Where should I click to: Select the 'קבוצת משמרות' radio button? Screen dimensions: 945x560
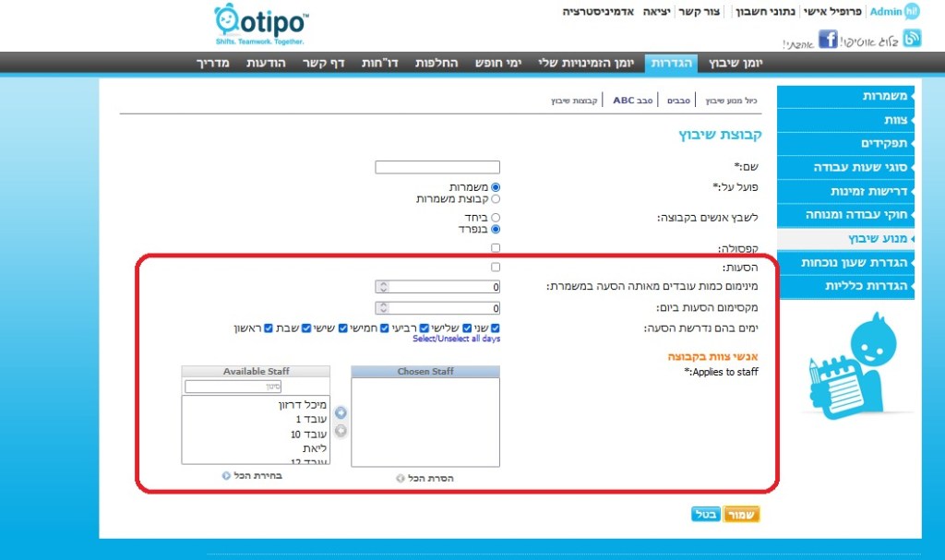(x=496, y=198)
